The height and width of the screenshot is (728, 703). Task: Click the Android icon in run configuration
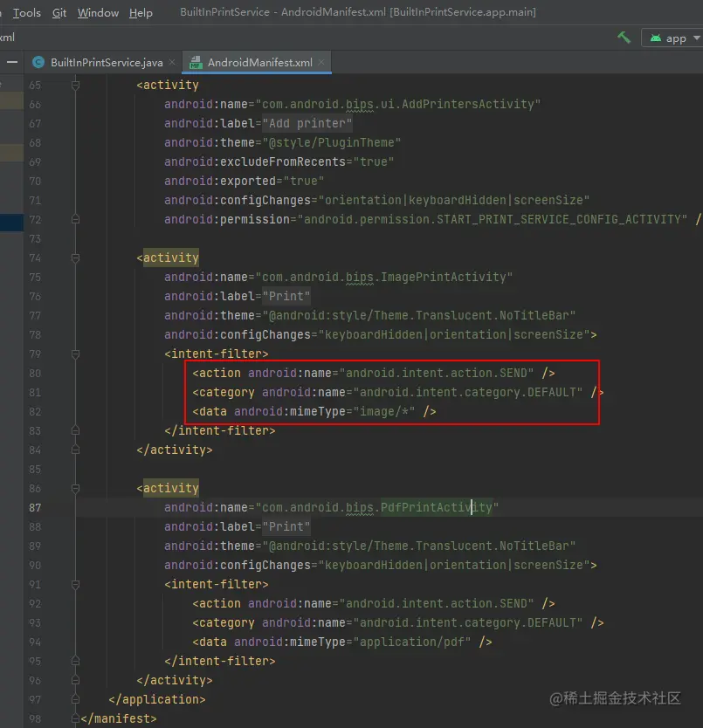point(656,38)
